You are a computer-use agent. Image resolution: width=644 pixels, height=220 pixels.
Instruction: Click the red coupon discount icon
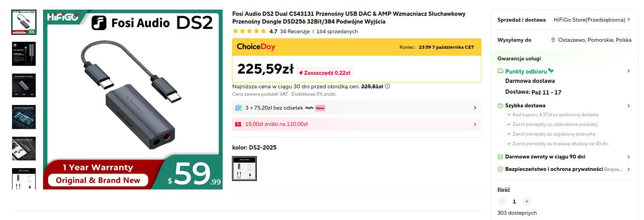(x=238, y=124)
